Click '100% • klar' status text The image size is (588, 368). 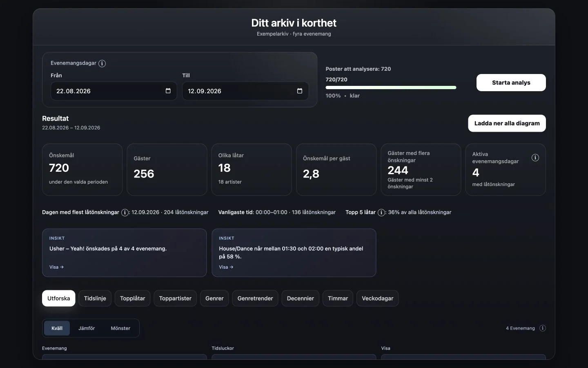(343, 96)
